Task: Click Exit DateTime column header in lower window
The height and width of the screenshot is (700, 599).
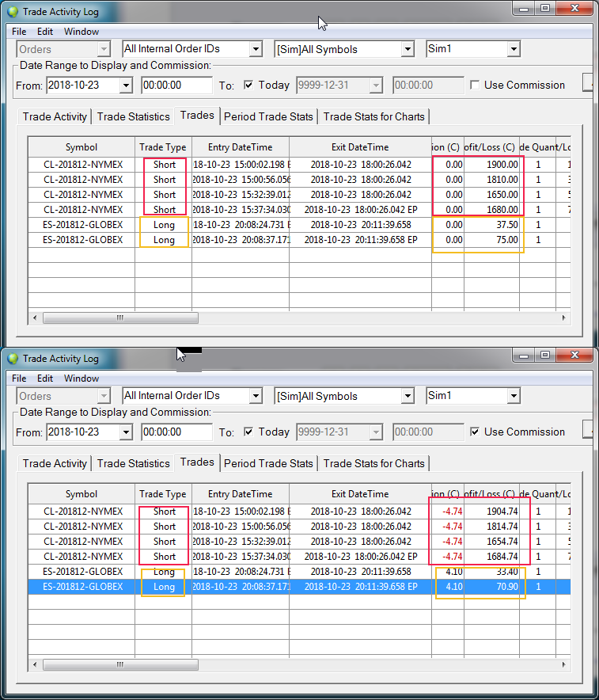Action: [360, 494]
